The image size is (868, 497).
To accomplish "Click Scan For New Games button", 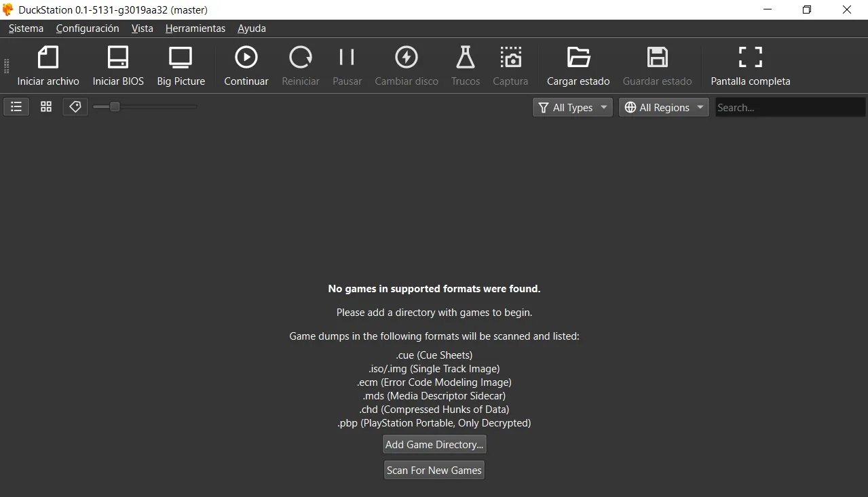I will coord(434,471).
